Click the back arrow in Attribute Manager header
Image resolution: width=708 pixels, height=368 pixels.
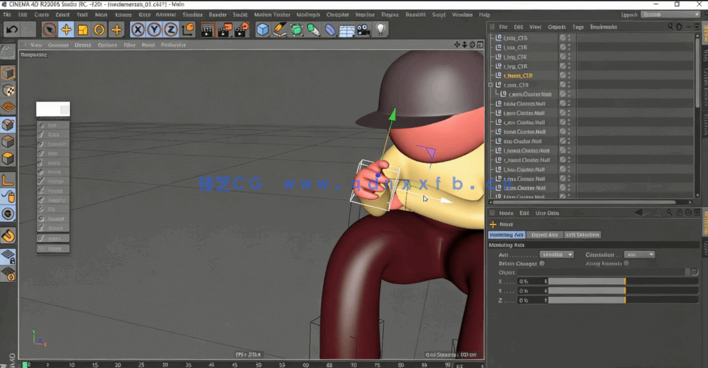pyautogui.click(x=638, y=213)
